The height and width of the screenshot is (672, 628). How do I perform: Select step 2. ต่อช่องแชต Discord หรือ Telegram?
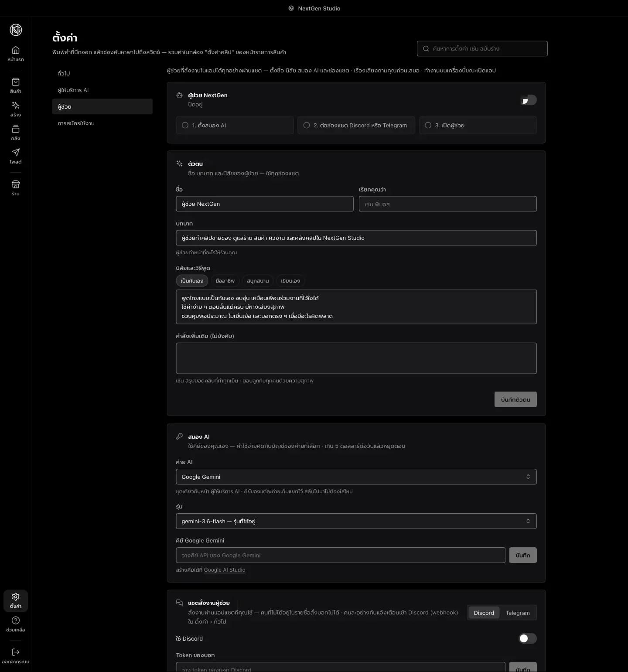click(x=356, y=125)
